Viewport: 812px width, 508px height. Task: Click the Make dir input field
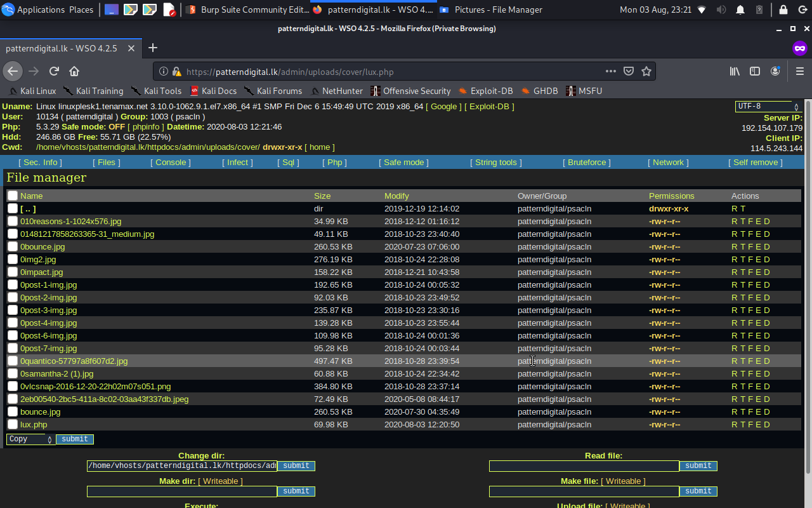pos(182,491)
